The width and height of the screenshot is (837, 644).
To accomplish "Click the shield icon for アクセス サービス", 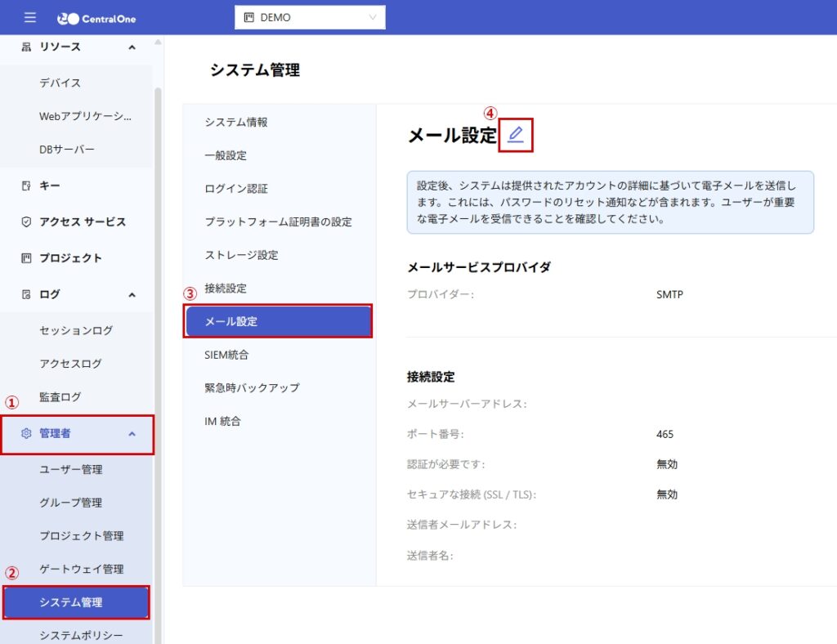I will click(x=26, y=222).
